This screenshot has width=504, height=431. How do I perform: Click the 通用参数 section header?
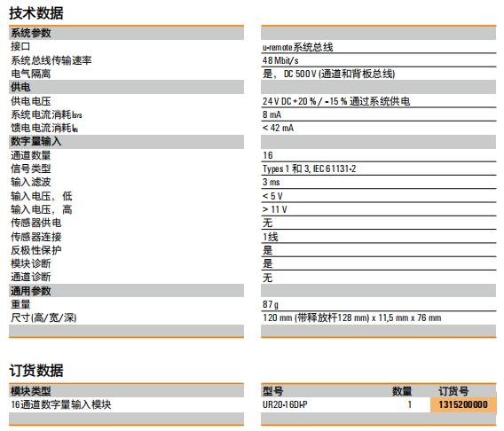tap(31, 291)
